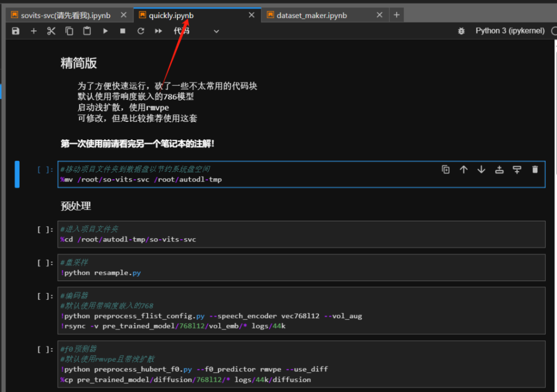The width and height of the screenshot is (557, 392).
Task: Duplicate the active cell
Action: click(x=445, y=170)
